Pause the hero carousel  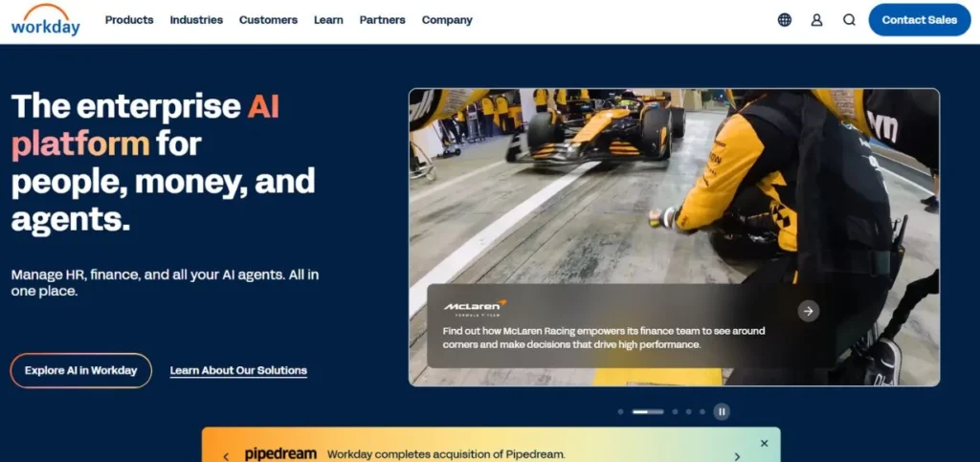point(722,411)
